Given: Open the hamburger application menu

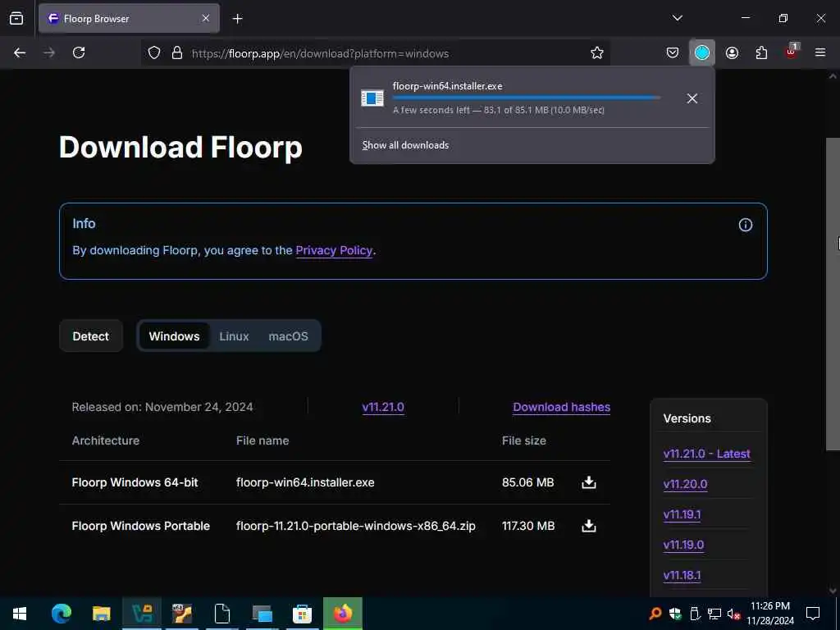Looking at the screenshot, I should click(820, 52).
